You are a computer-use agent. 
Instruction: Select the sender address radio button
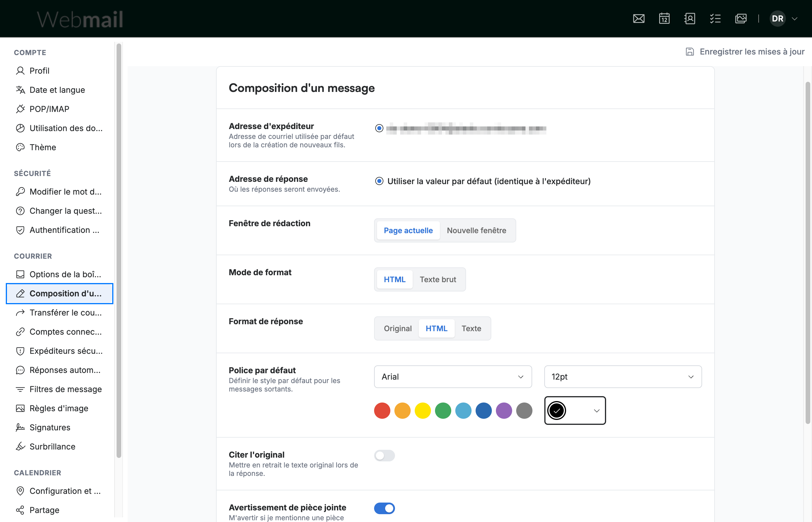click(379, 128)
